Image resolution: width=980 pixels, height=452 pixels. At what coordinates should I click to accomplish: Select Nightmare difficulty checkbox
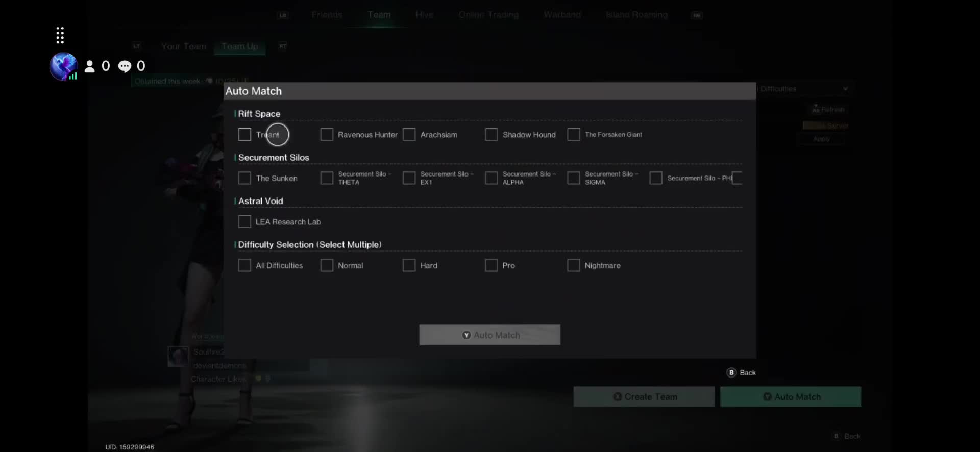click(574, 265)
